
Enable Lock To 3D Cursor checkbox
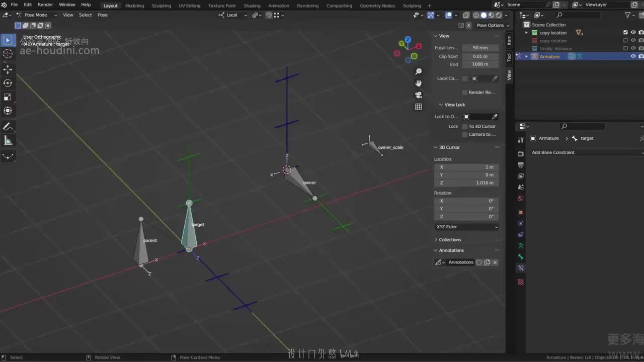pyautogui.click(x=464, y=127)
